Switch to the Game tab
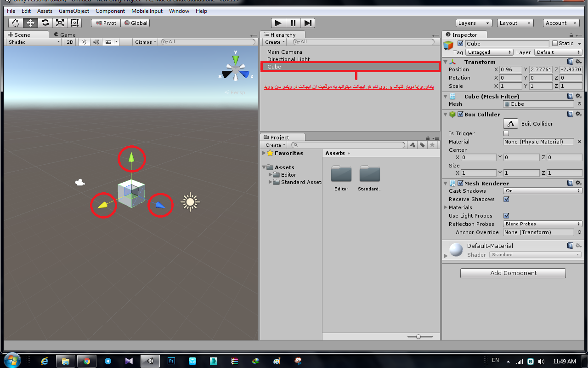Image resolution: width=588 pixels, height=368 pixels. tap(65, 34)
